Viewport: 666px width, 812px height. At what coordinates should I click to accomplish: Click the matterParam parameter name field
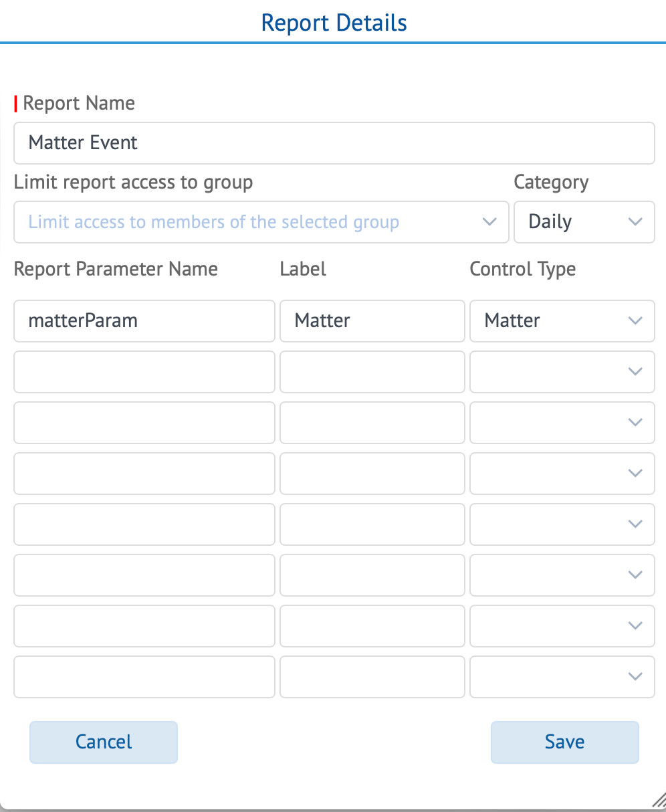pos(144,321)
